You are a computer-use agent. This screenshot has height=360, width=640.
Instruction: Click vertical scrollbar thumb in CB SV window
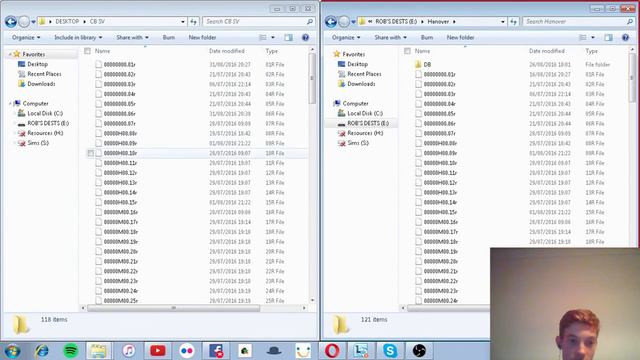pos(312,78)
